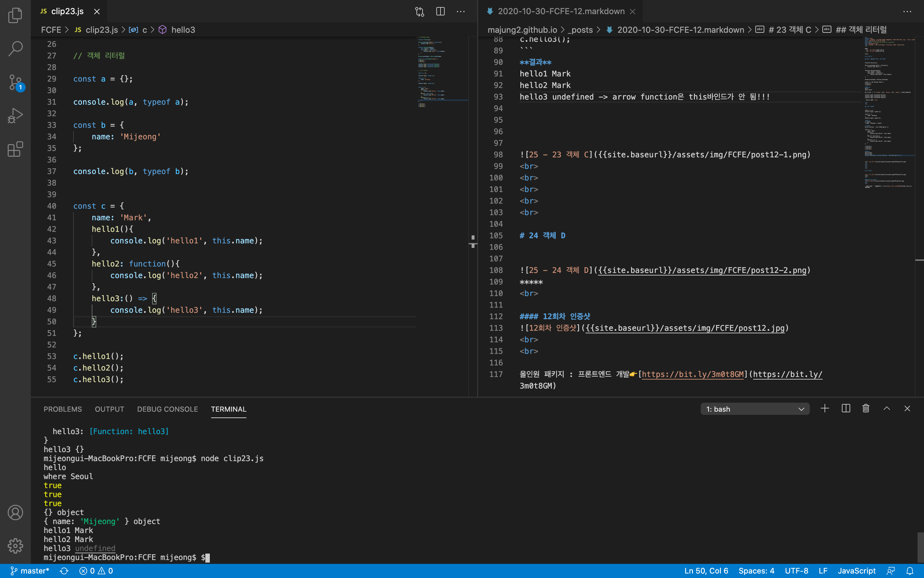
Task: Select the TERMINAL panel tab
Action: pos(228,409)
